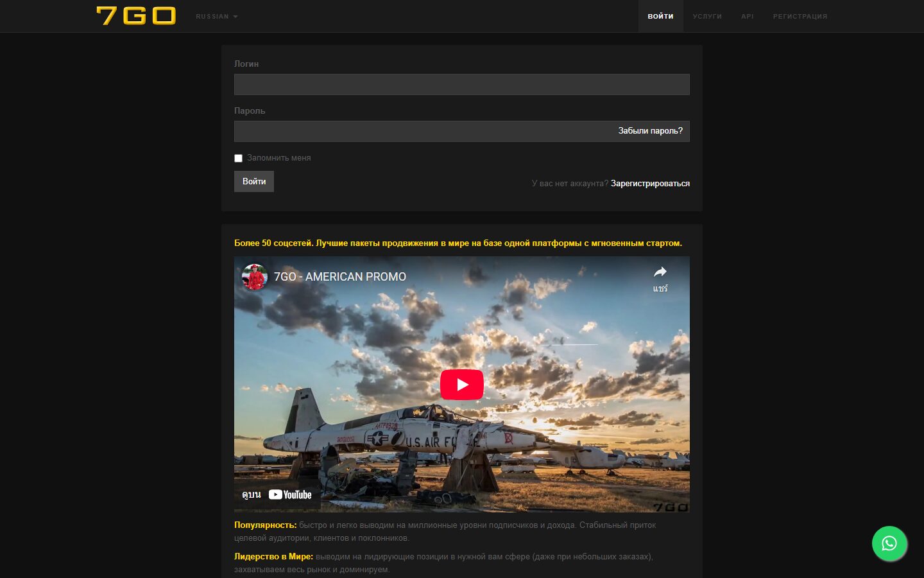
Task: Play the embedded YouTube video
Action: tap(461, 385)
